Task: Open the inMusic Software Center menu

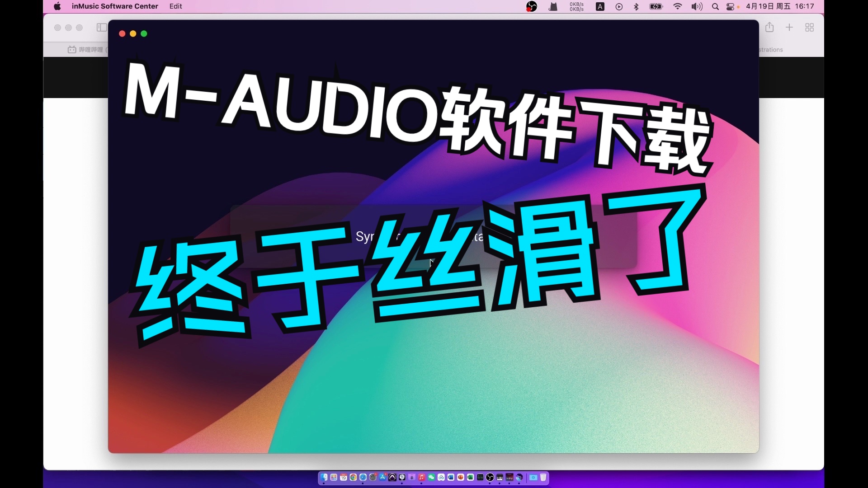Action: click(x=115, y=6)
